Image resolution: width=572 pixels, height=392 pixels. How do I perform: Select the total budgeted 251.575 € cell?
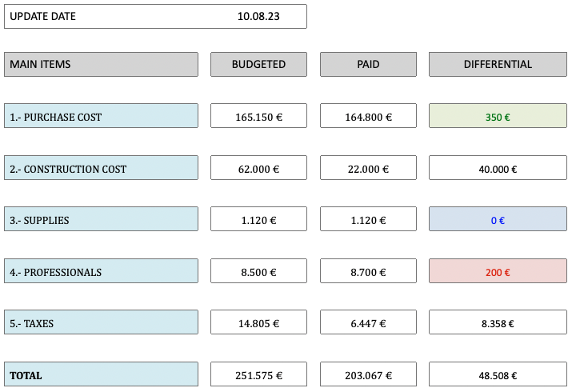click(258, 374)
